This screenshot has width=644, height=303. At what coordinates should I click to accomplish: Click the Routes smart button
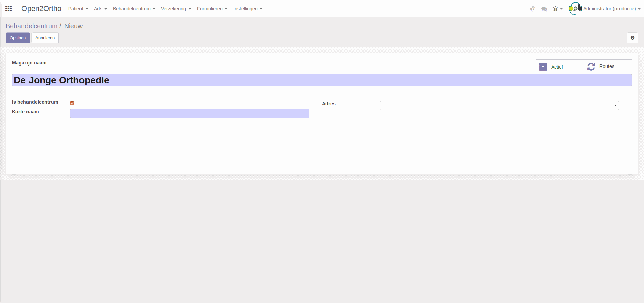pos(607,67)
